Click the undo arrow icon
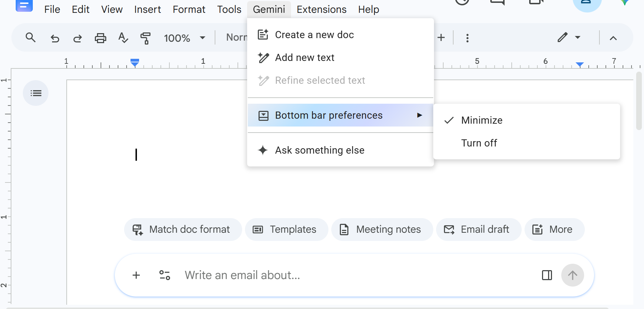This screenshot has height=309, width=644. (x=55, y=38)
